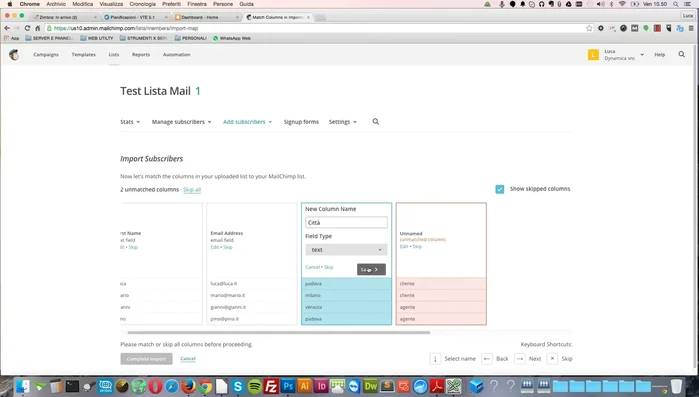Open the Campaigns nav item
This screenshot has width=699, height=397.
[x=46, y=54]
